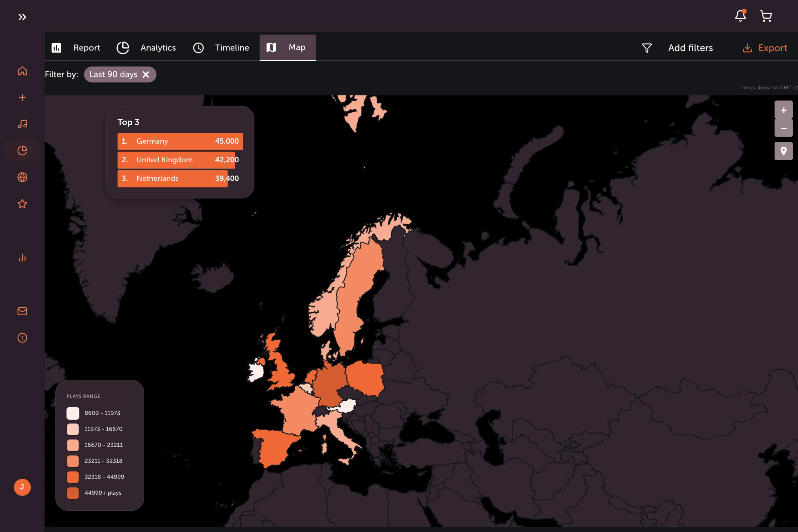Open the globe icon in sidebar

[22, 177]
